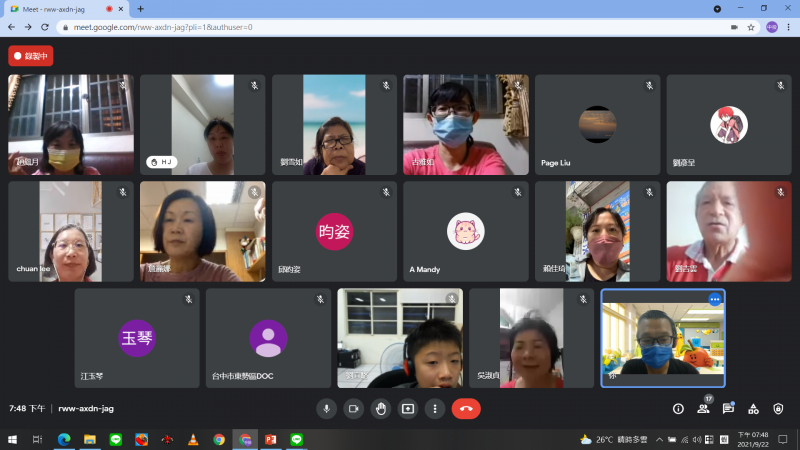The image size is (800, 450).
Task: Turn off the camera in the call toolbar
Action: point(353,408)
